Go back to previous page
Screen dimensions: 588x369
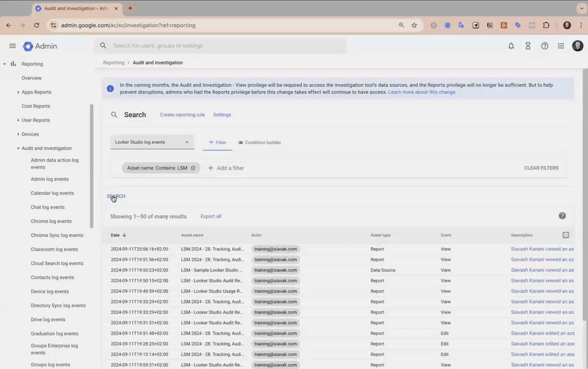tap(9, 25)
